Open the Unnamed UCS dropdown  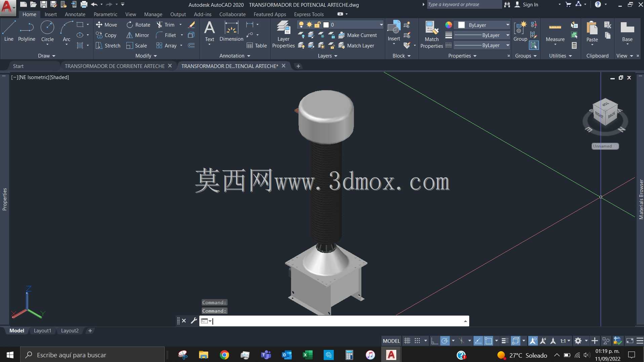click(605, 146)
